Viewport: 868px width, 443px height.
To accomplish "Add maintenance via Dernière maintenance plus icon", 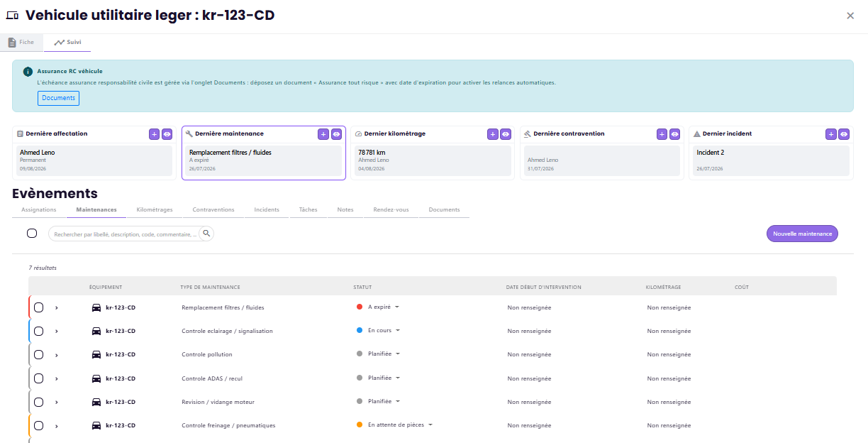I will click(323, 134).
